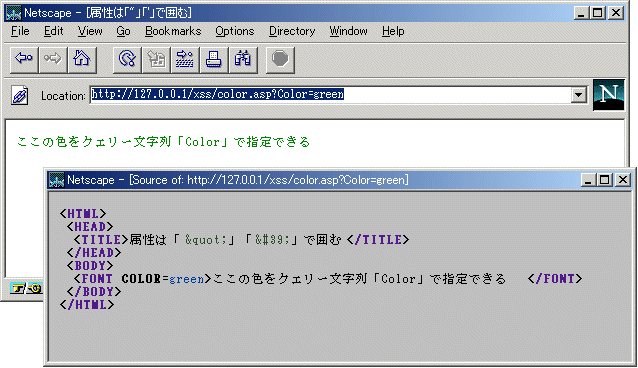Minimize the Source window
This screenshot has height=368, width=638.
(588, 180)
